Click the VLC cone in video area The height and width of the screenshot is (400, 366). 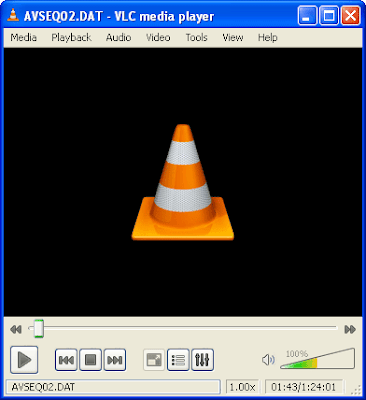(183, 182)
